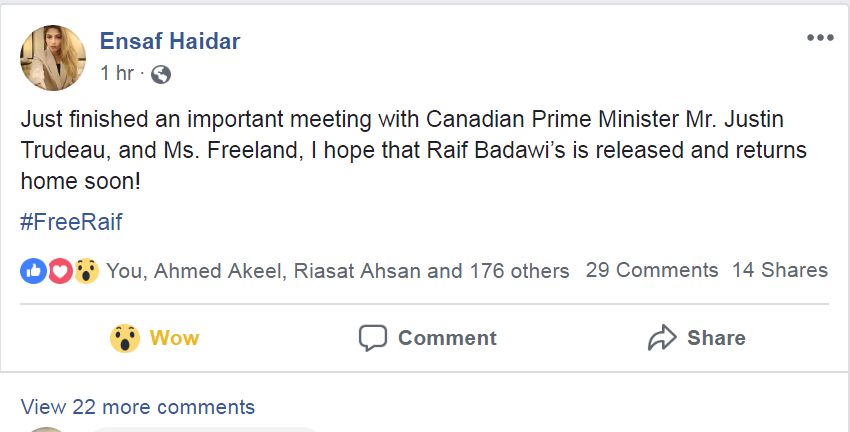The height and width of the screenshot is (432, 850).
Task: Click the Comment speech bubble icon
Action: (x=372, y=338)
